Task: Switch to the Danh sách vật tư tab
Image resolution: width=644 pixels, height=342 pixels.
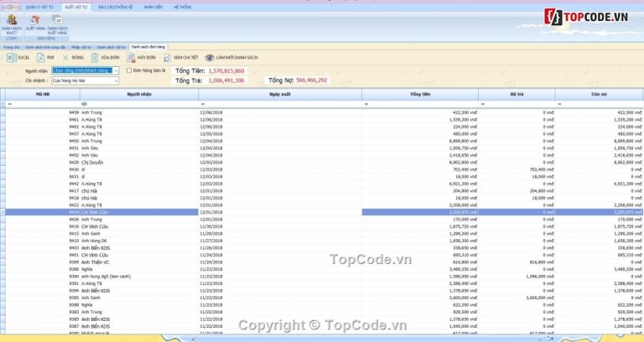Action: [112, 47]
